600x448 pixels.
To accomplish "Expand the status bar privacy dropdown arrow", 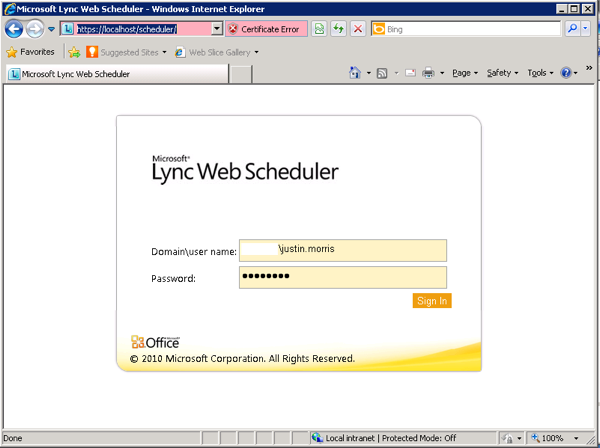I will coord(519,438).
